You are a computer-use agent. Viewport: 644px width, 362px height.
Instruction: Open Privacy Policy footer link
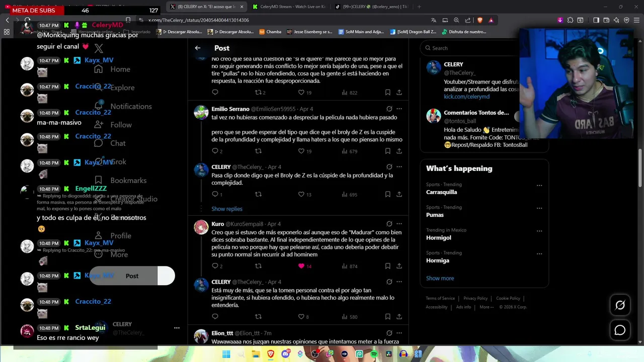pos(475,298)
